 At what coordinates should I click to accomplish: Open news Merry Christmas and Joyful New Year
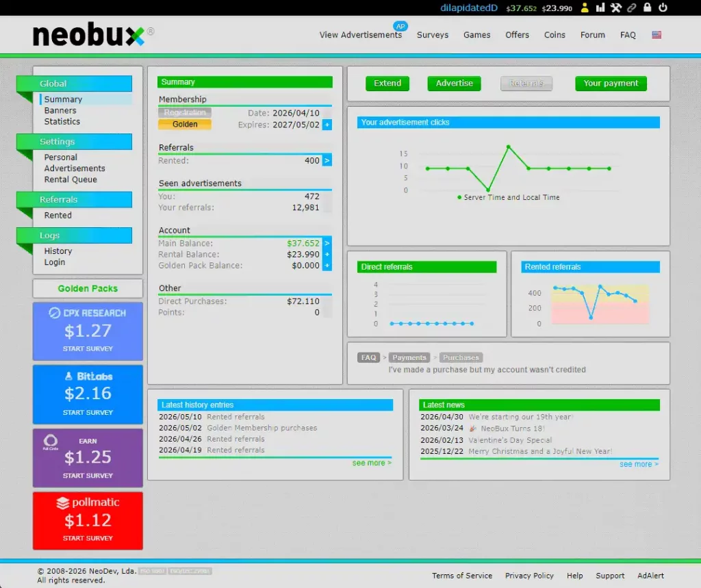pos(541,451)
